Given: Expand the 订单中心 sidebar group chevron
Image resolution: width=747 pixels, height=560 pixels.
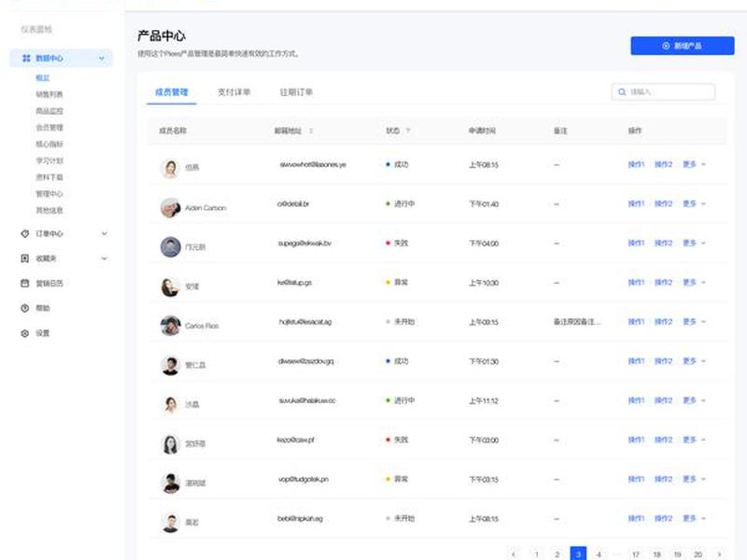Looking at the screenshot, I should click(x=105, y=233).
